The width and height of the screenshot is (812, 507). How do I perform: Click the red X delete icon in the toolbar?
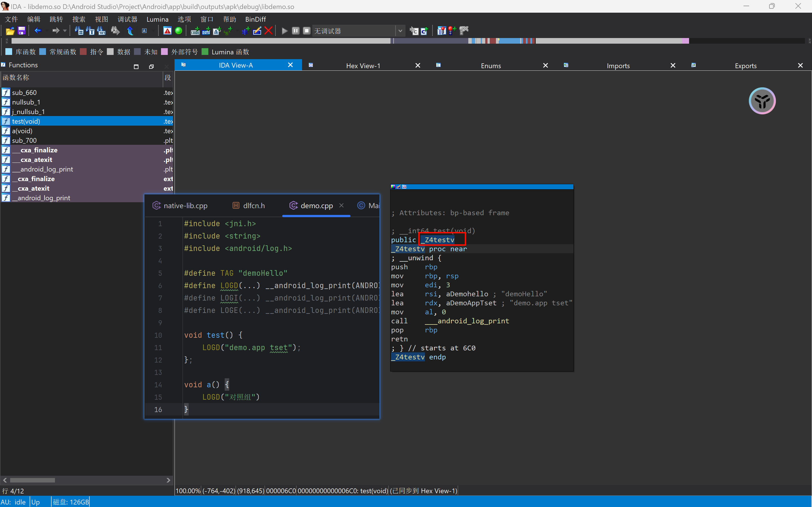[x=268, y=31]
